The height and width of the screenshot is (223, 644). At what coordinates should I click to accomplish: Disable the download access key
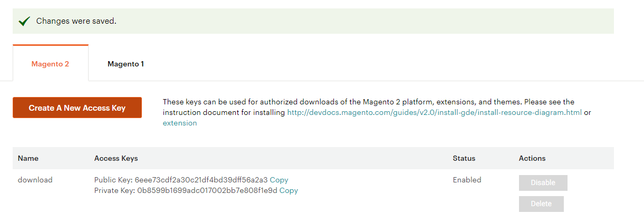pos(543,182)
